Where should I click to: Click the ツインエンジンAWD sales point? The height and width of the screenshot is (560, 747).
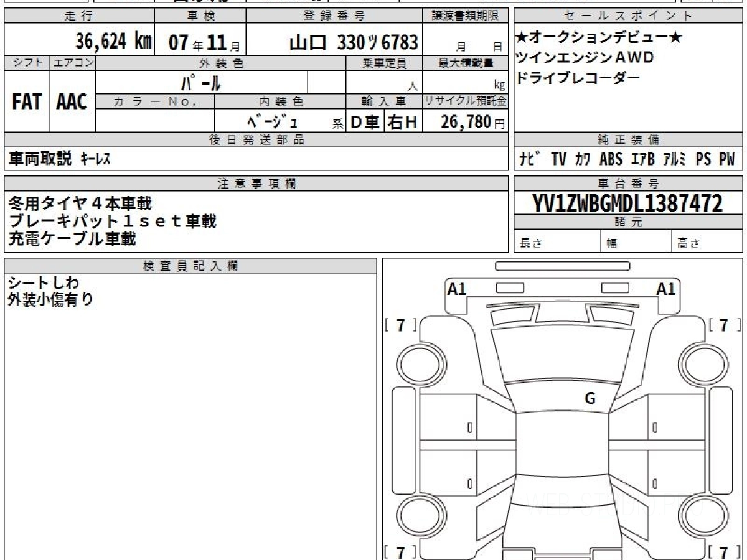[x=585, y=58]
